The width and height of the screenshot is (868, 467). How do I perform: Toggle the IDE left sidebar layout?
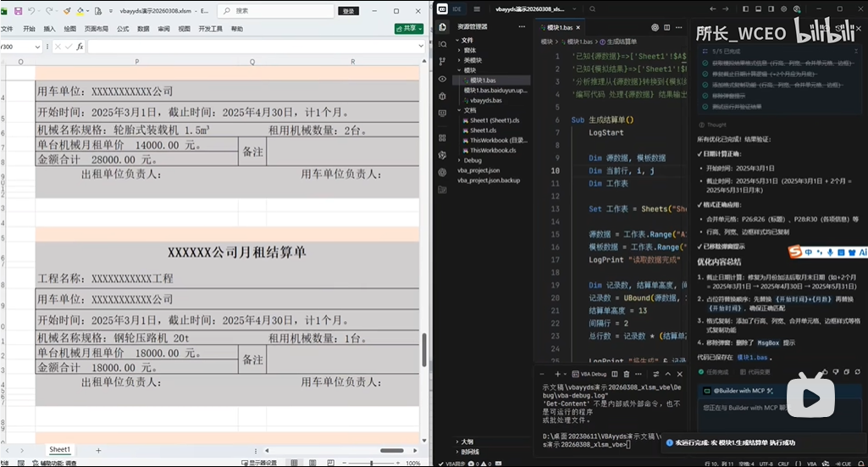[746, 8]
